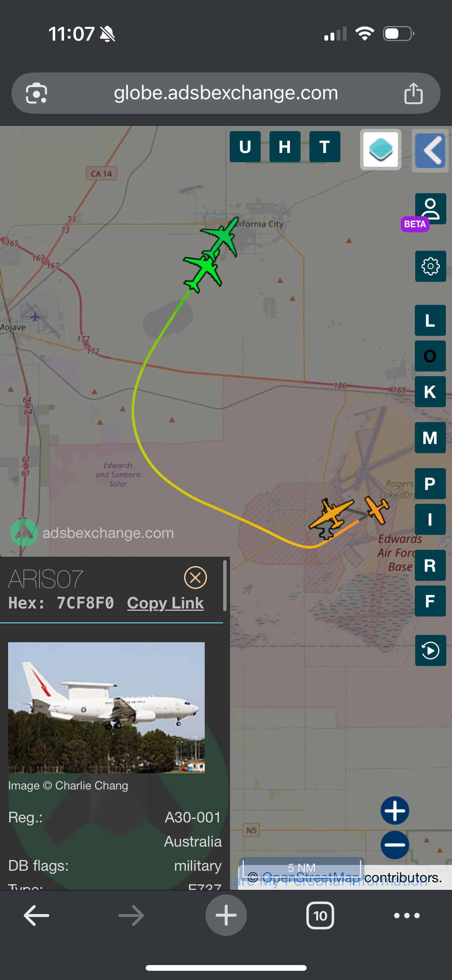Click the Copy Link hyperlink

point(165,603)
